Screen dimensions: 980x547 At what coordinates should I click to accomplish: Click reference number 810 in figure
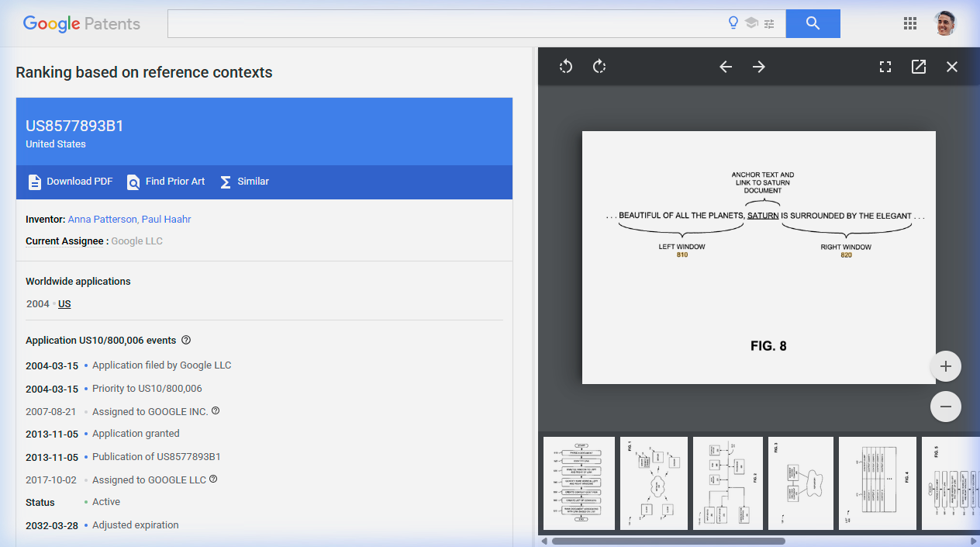pos(682,255)
